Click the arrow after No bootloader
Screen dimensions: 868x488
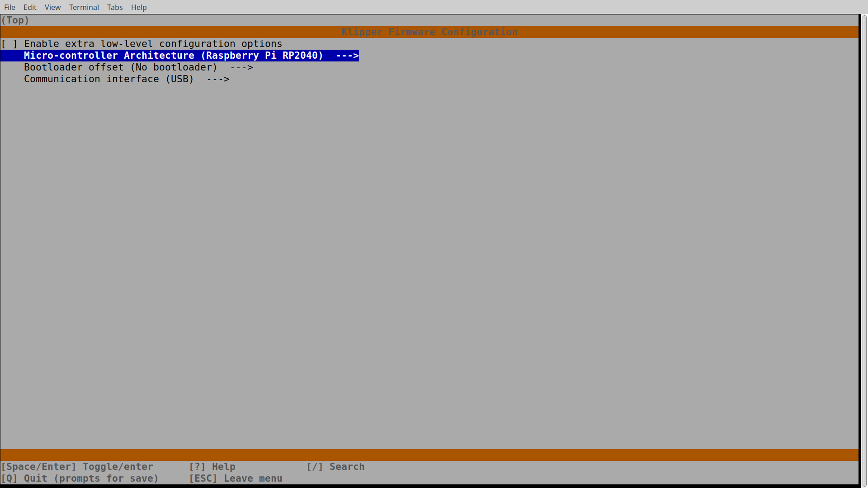[241, 67]
